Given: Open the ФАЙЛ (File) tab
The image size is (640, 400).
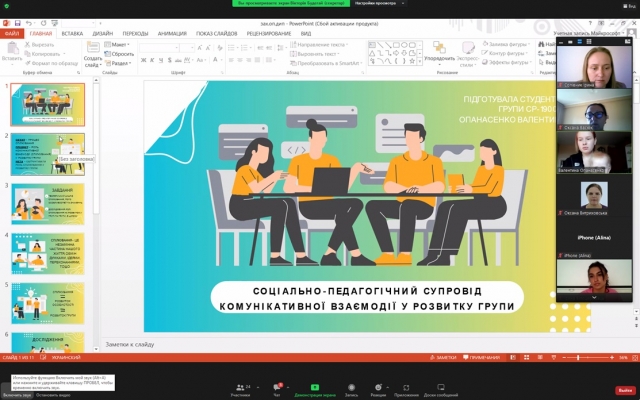Looking at the screenshot, I should coord(12,33).
